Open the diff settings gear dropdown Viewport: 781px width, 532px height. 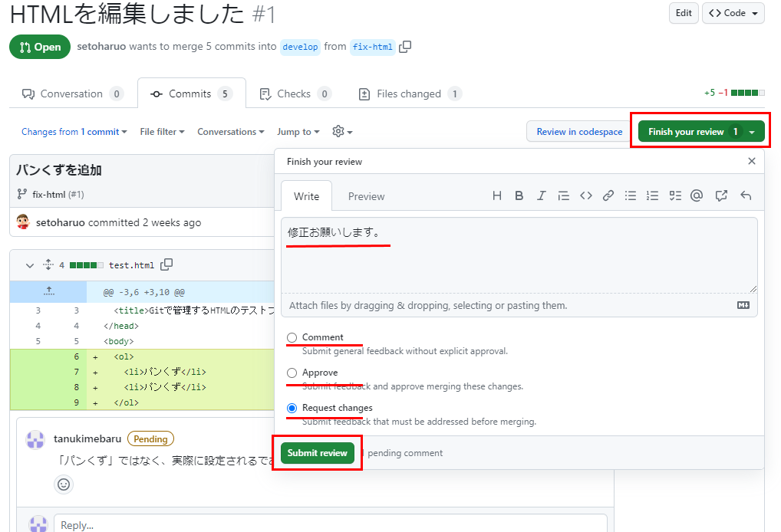coord(343,131)
